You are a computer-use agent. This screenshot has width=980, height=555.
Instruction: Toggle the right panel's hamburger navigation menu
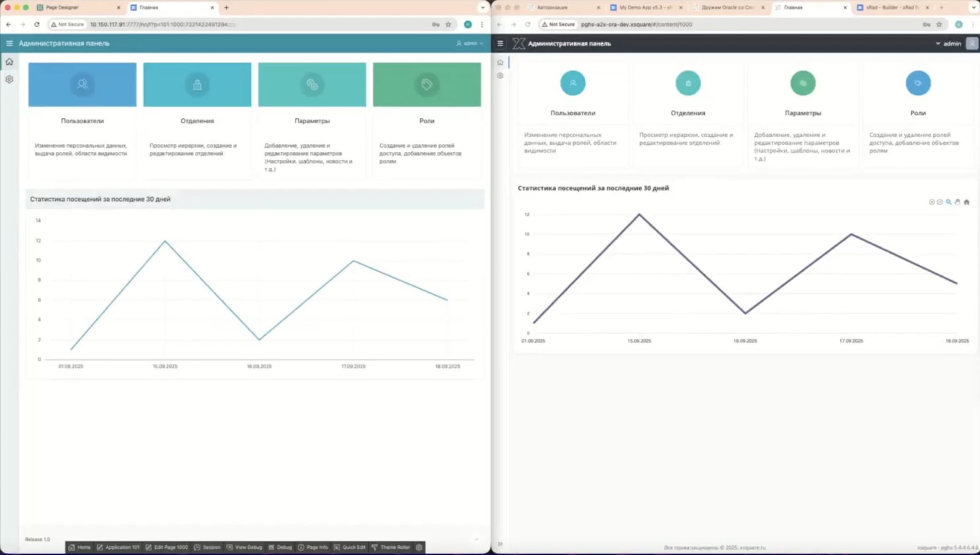(x=500, y=43)
